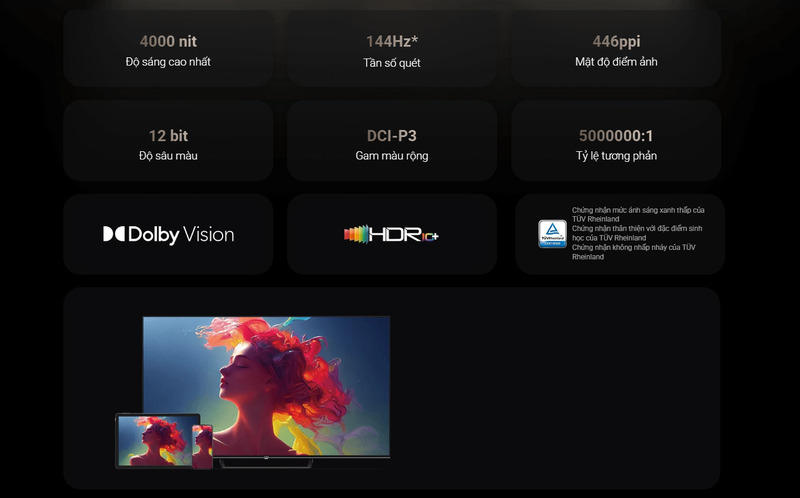
Task: Click the HDR10+ logo
Action: pyautogui.click(x=391, y=234)
